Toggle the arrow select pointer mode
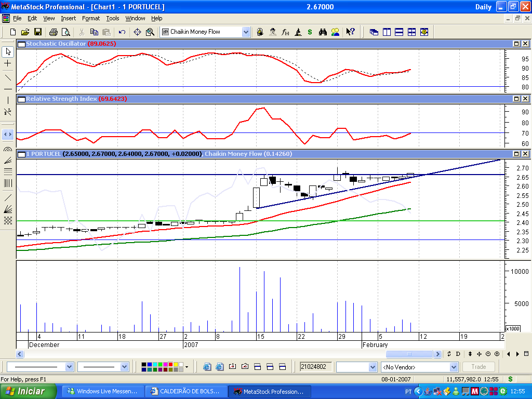The image size is (532, 399). coord(8,51)
